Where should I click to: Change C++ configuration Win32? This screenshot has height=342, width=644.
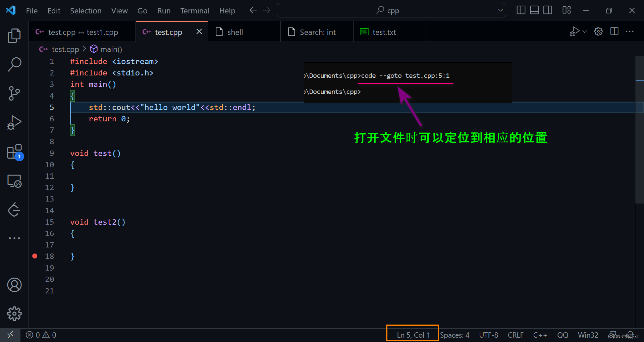tap(588, 335)
